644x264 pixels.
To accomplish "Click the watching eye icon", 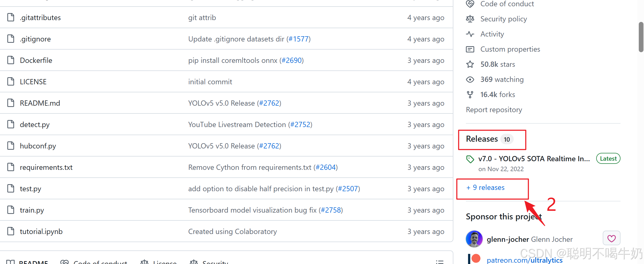I will pyautogui.click(x=470, y=79).
